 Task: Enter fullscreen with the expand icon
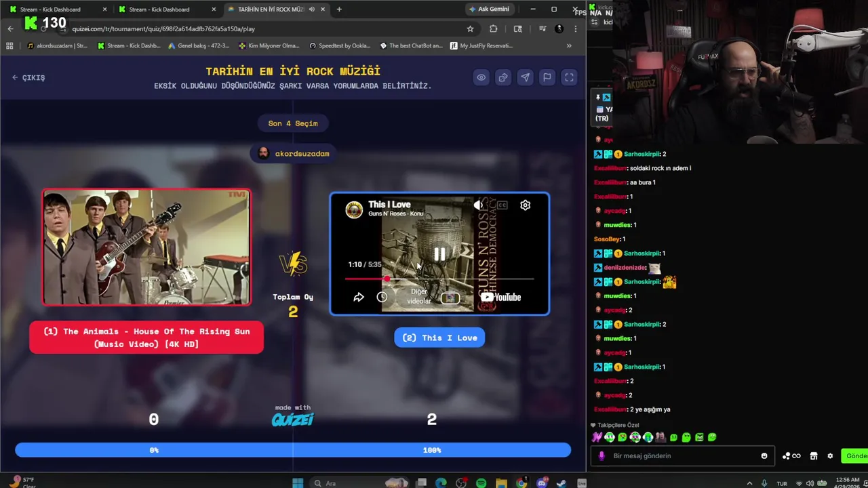[x=569, y=77]
